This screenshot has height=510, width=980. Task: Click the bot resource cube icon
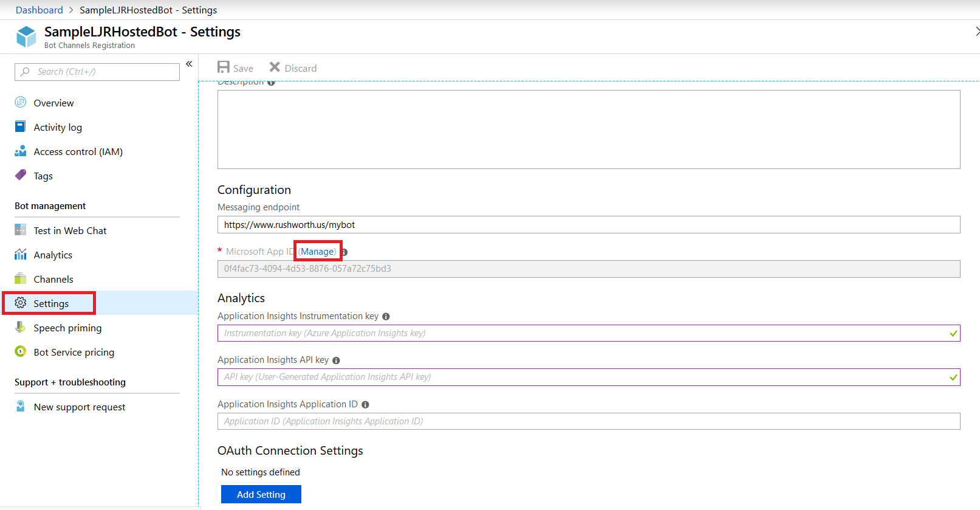[26, 36]
